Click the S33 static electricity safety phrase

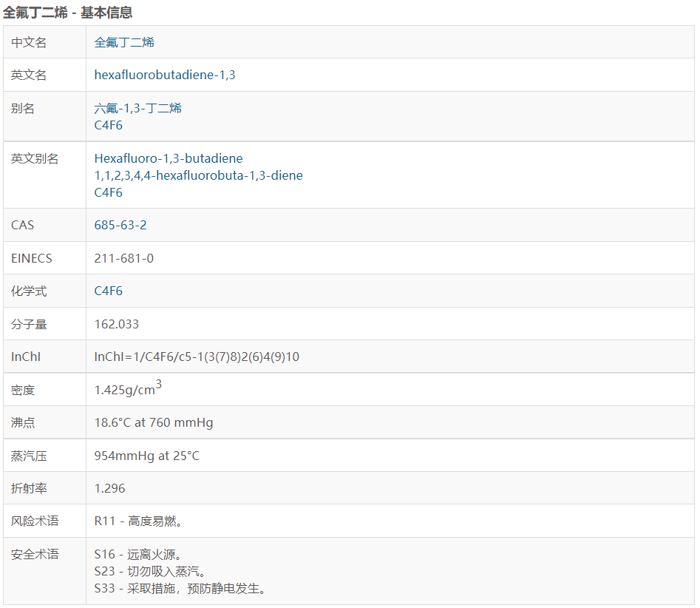[x=180, y=588]
